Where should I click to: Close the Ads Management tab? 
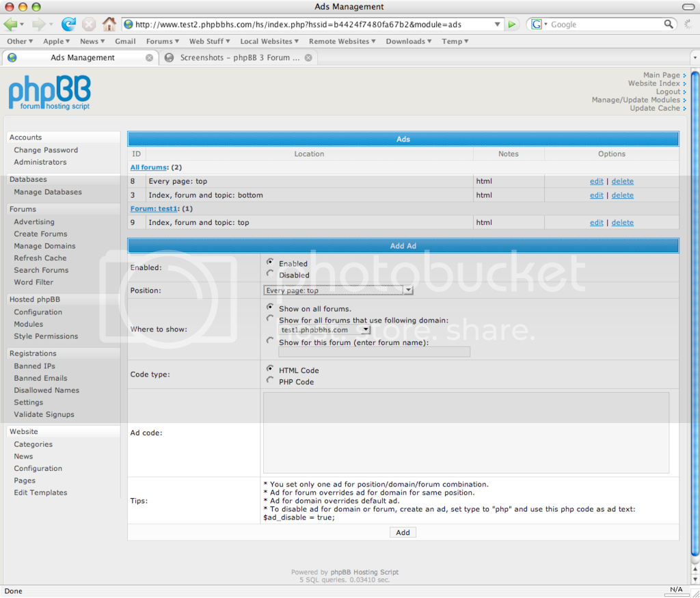point(150,58)
